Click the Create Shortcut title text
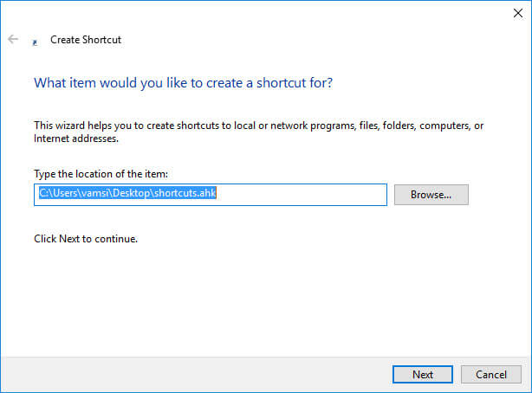The height and width of the screenshot is (393, 532). [86, 40]
